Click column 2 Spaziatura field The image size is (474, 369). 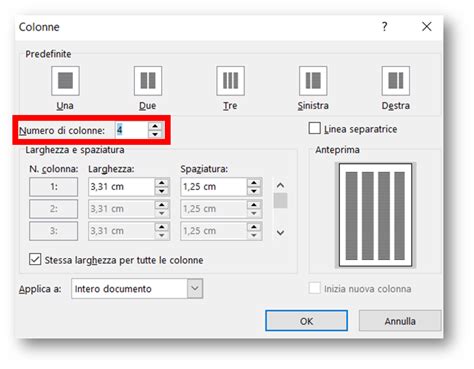[x=214, y=209]
